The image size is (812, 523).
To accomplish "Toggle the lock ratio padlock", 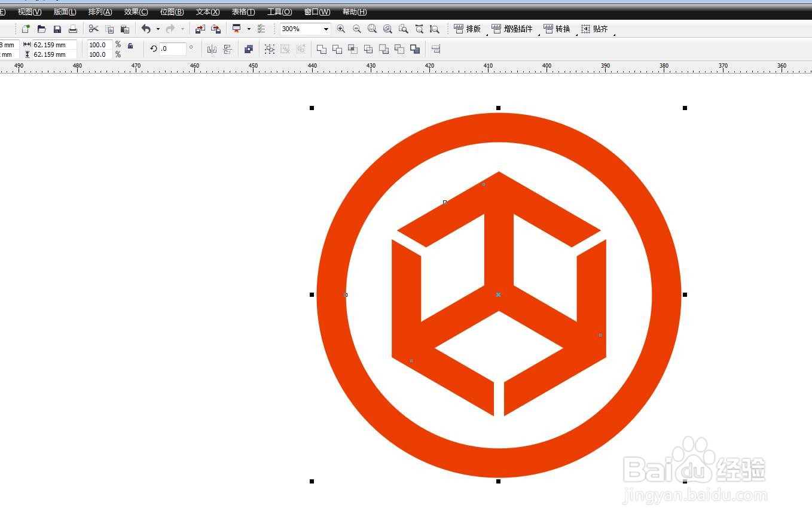I will [130, 45].
